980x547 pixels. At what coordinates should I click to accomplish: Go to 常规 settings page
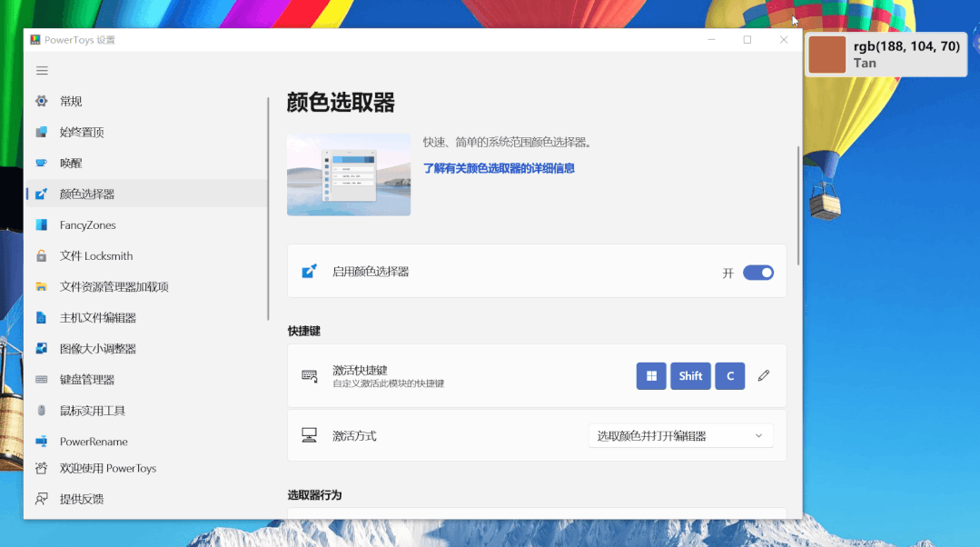(x=146, y=101)
